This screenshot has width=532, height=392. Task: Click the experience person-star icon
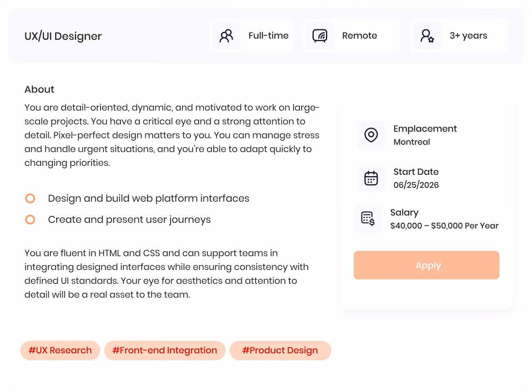click(x=427, y=36)
